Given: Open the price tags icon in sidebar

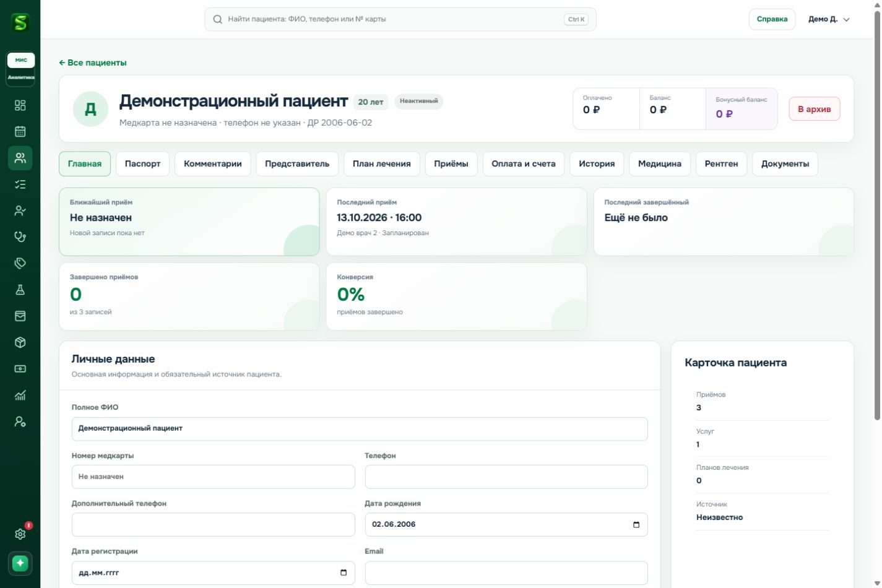Looking at the screenshot, I should (x=20, y=263).
